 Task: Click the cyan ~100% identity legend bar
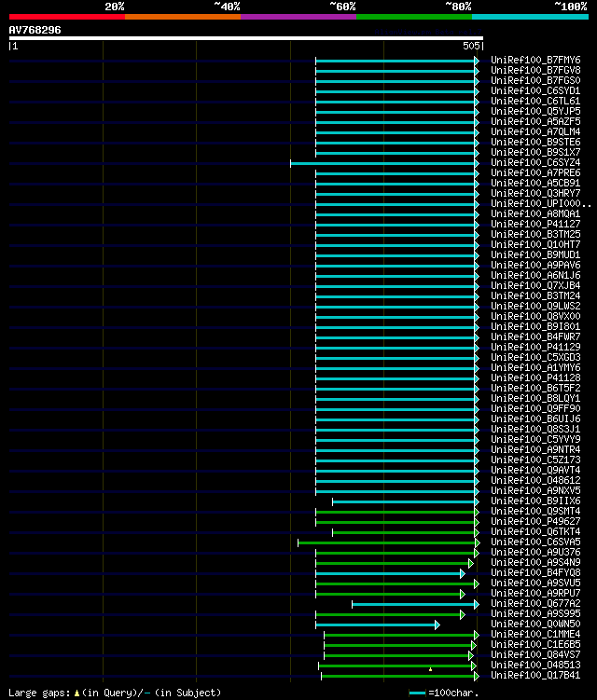tap(530, 17)
